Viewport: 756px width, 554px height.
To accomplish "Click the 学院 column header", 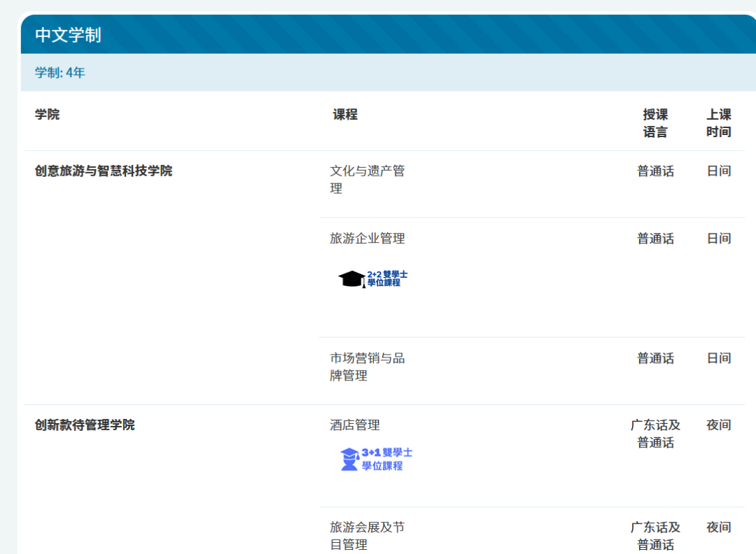I will click(x=48, y=115).
